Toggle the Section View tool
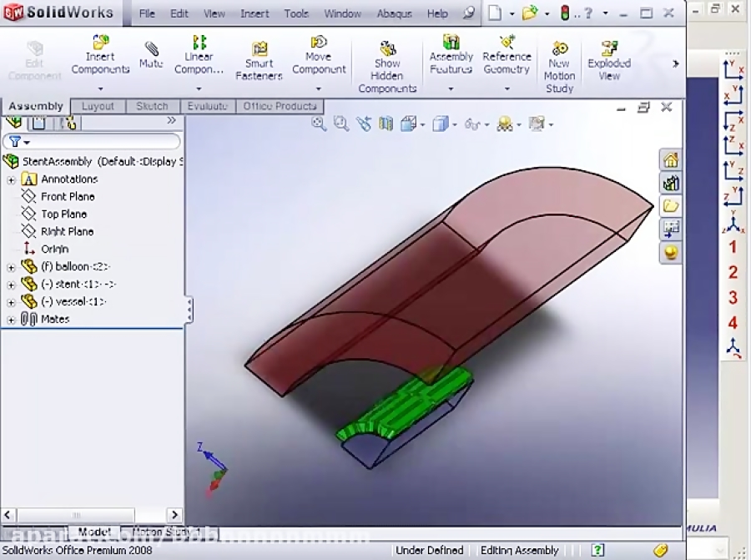Screen dimensions: 751x560 click(x=386, y=124)
